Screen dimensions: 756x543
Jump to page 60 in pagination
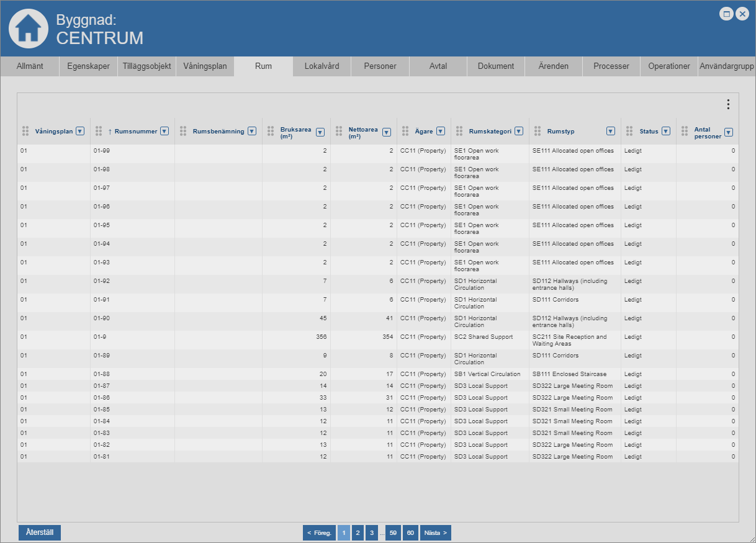pos(410,532)
